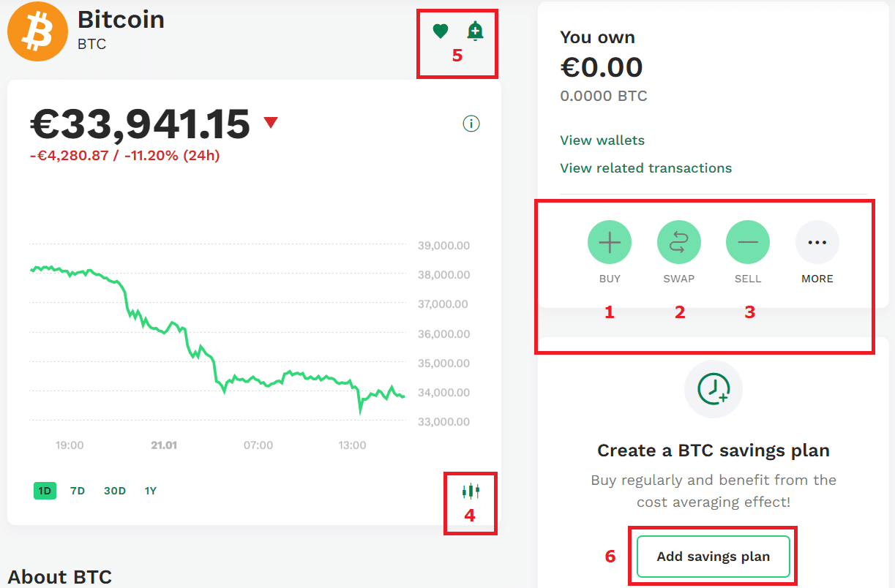895x588 pixels.
Task: Click the green plus Buy icon
Action: click(609, 242)
